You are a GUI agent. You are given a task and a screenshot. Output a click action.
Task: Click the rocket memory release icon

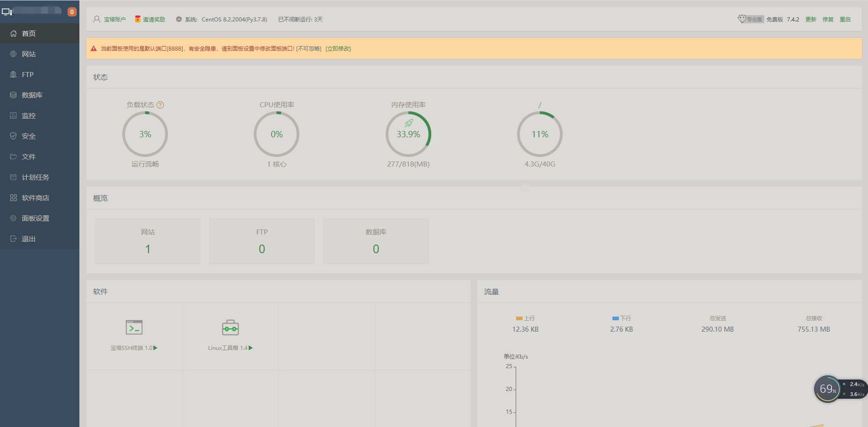click(409, 123)
